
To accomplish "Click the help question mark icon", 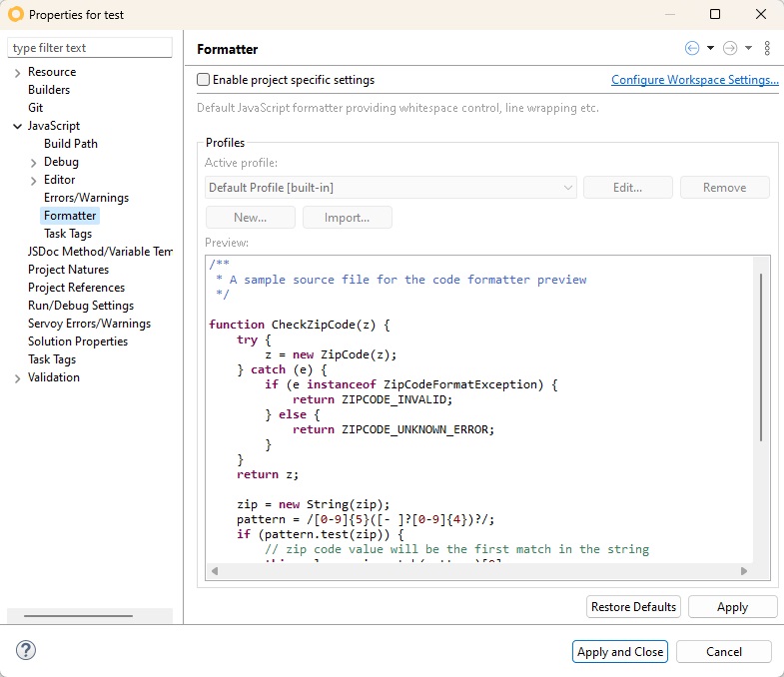I will click(26, 651).
